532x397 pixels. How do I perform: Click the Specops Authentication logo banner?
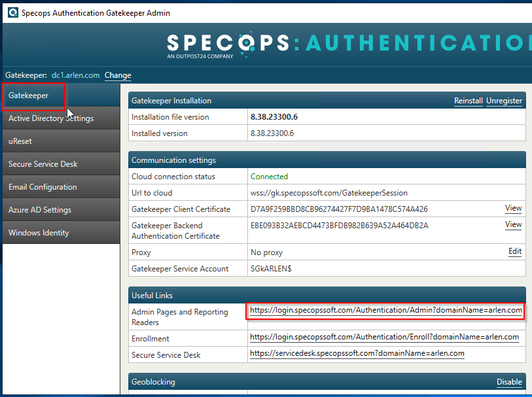[349, 44]
